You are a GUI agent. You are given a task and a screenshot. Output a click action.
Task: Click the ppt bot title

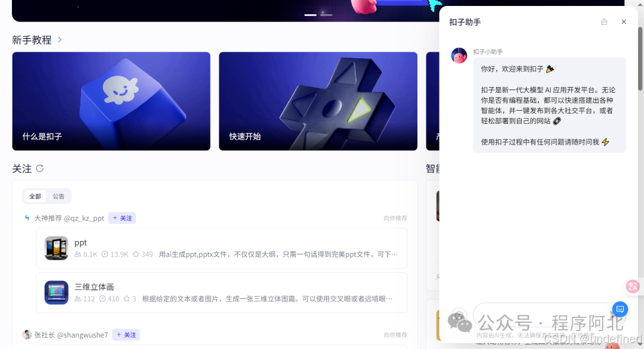tap(80, 242)
